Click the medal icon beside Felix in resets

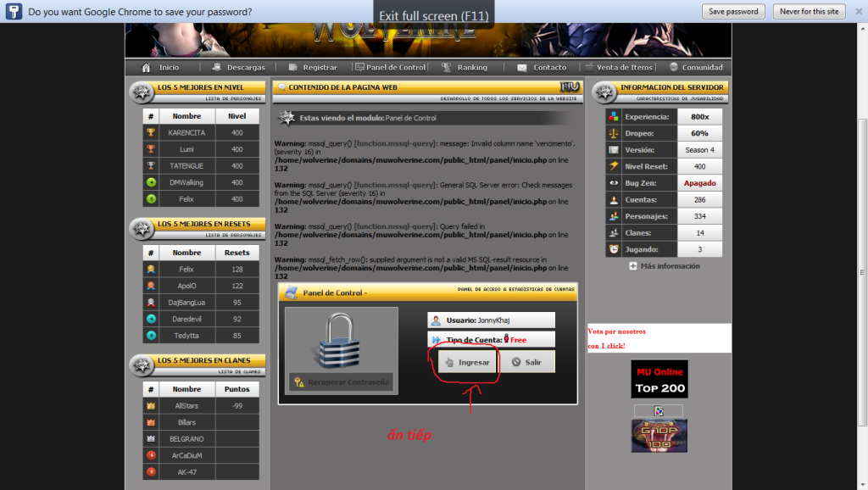pyautogui.click(x=151, y=269)
